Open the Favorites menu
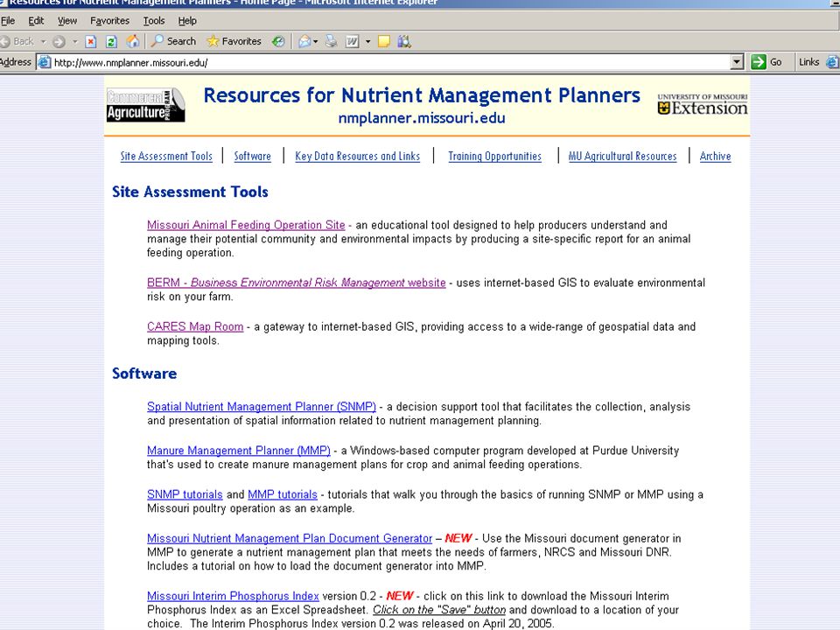840x630 pixels. tap(110, 21)
